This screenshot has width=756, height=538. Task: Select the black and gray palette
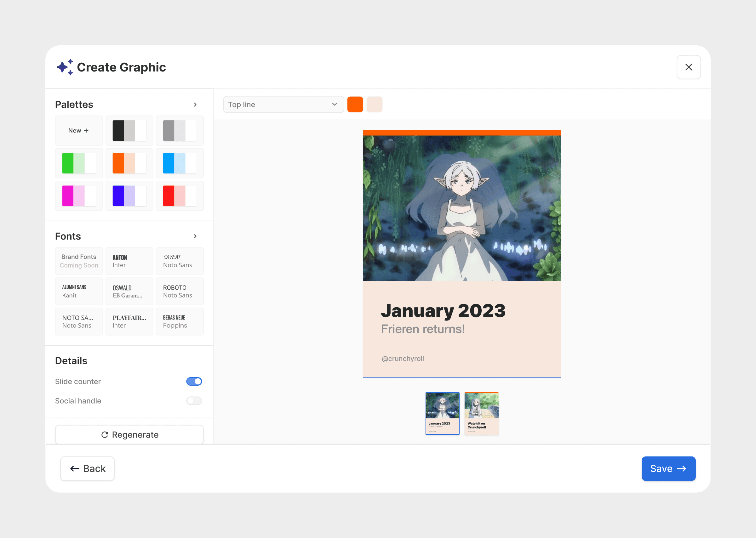pos(129,131)
